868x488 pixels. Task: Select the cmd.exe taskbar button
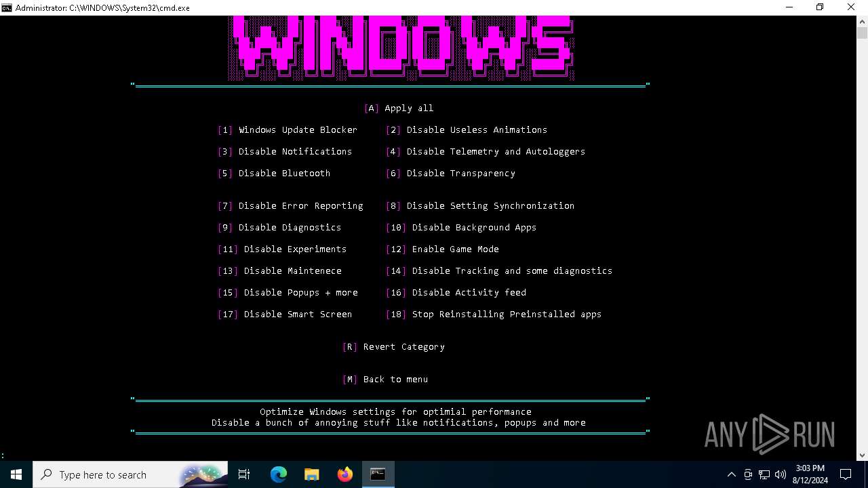coord(378,474)
